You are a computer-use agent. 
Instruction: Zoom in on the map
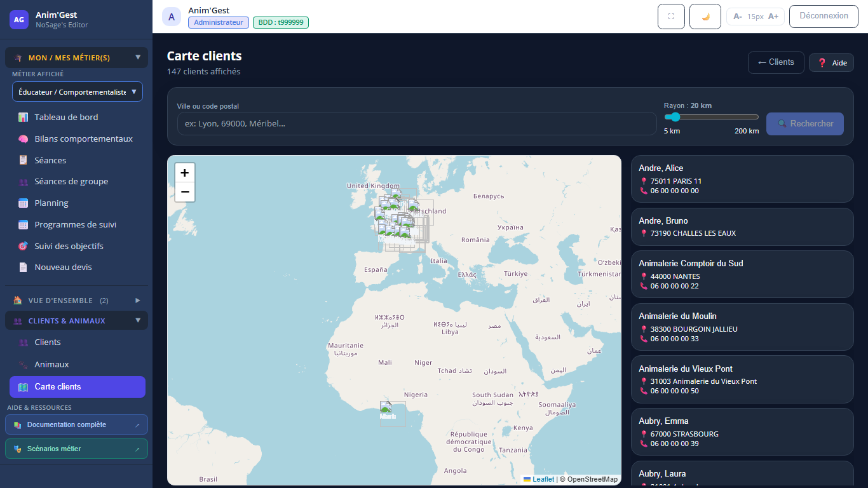185,173
